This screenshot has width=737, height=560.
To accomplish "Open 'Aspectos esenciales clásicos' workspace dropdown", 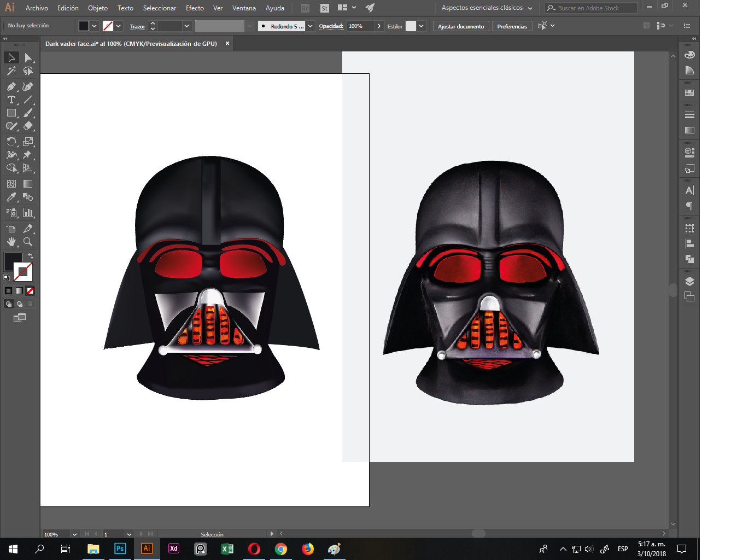I will click(487, 8).
